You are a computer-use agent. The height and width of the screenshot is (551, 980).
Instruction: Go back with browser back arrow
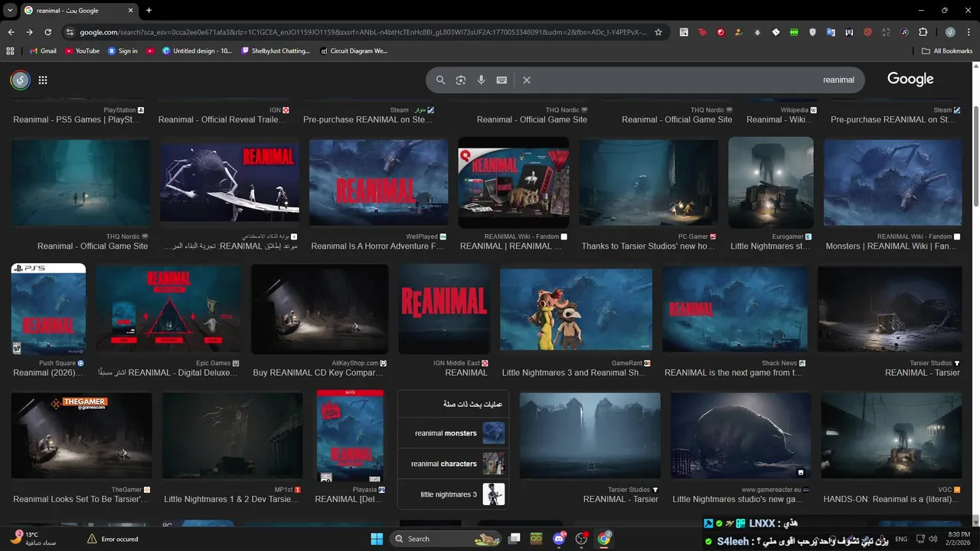(11, 32)
